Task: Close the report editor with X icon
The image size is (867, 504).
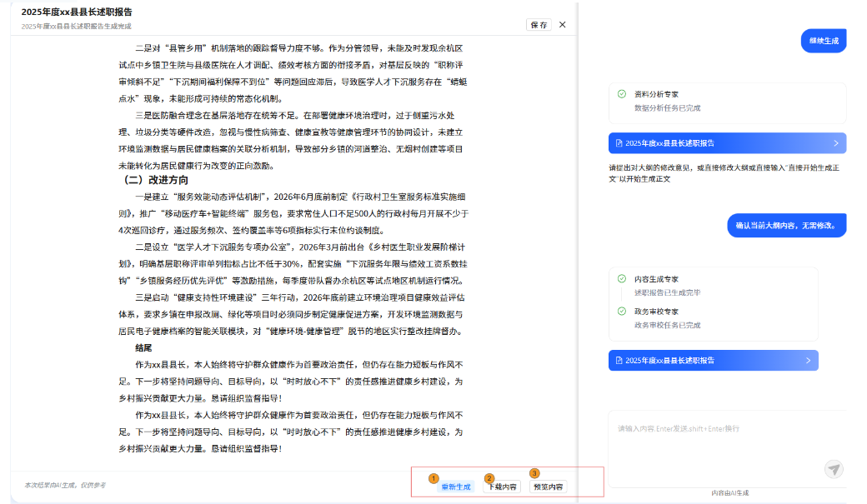Action: [x=562, y=25]
